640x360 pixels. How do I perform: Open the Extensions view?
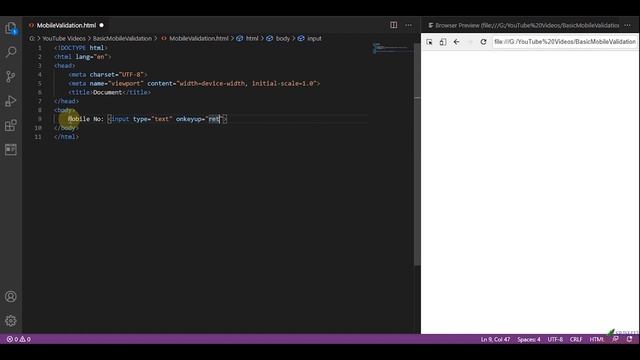(11, 125)
